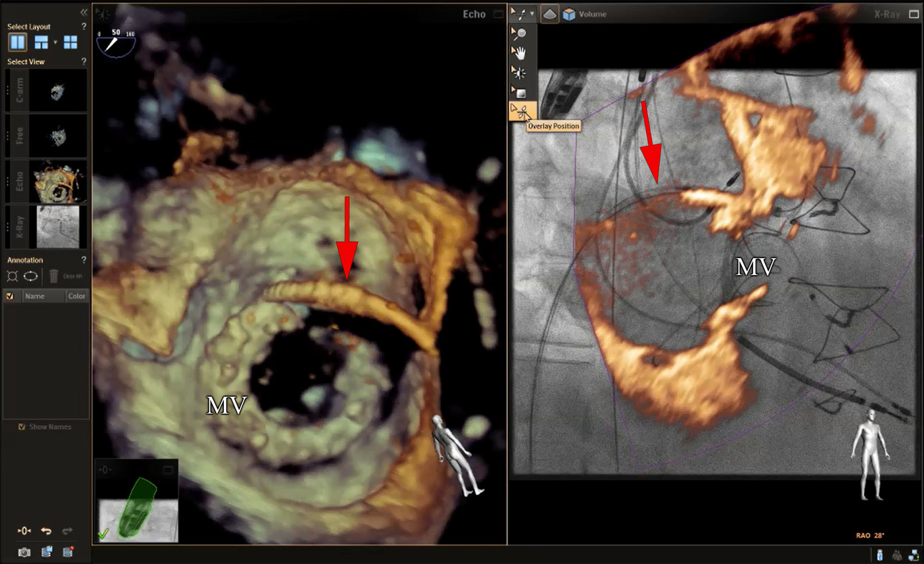Click the Undo arrow icon
The height and width of the screenshot is (564, 924).
click(x=46, y=532)
